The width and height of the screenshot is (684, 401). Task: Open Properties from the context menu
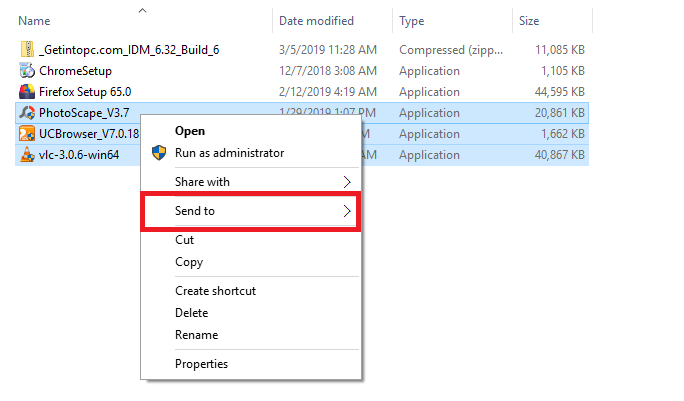pos(201,363)
